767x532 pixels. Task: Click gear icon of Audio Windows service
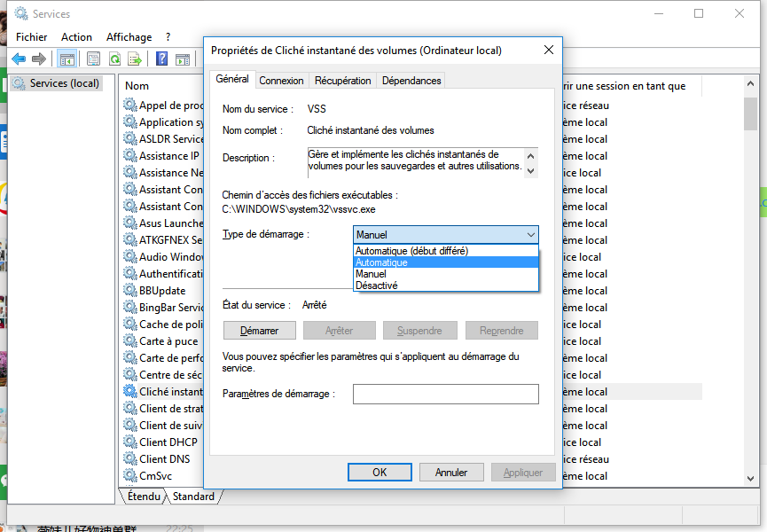129,257
